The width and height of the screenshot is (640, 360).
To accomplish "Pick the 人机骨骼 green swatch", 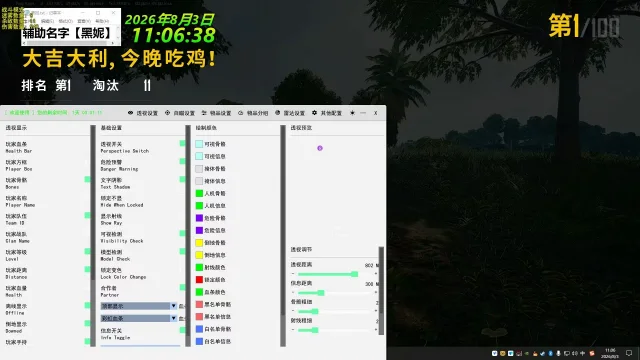I will coord(199,193).
